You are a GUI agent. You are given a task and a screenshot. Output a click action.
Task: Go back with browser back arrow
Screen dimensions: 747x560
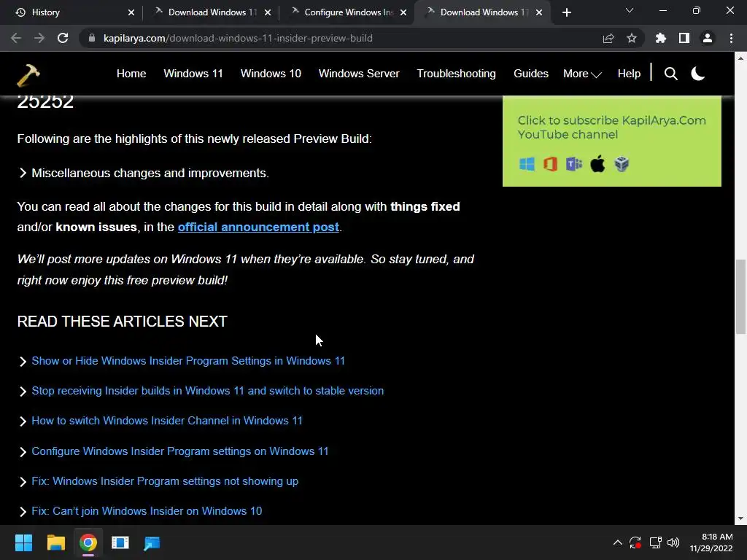click(x=16, y=38)
